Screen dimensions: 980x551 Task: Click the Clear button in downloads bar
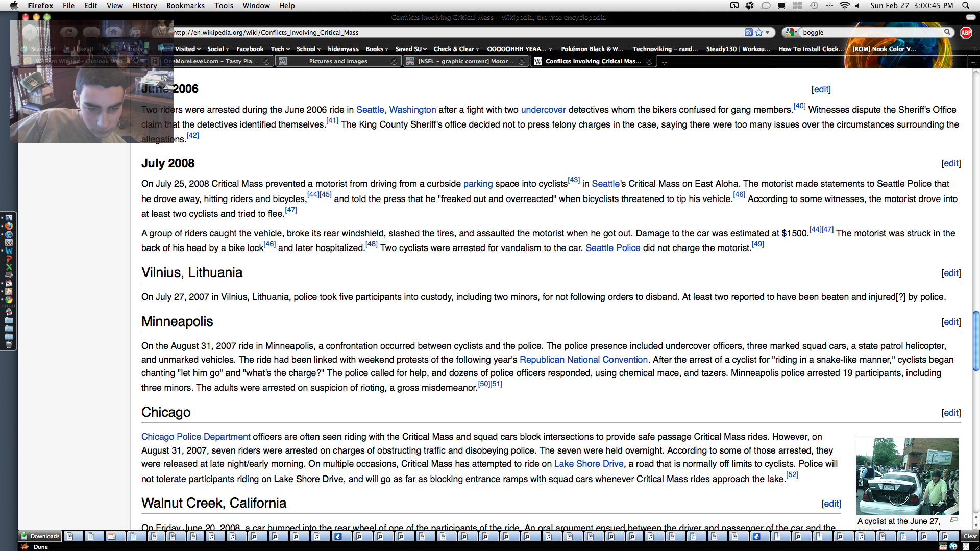click(x=970, y=536)
